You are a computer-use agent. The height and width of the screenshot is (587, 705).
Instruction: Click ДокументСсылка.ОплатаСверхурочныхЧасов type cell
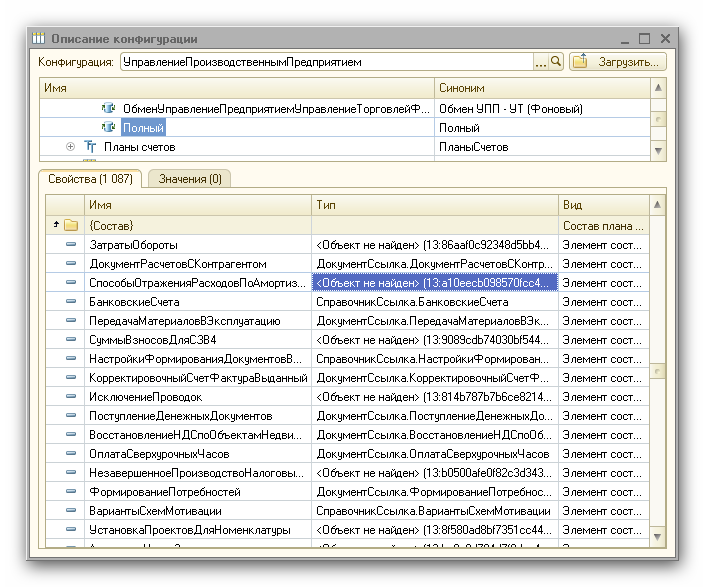(x=435, y=454)
